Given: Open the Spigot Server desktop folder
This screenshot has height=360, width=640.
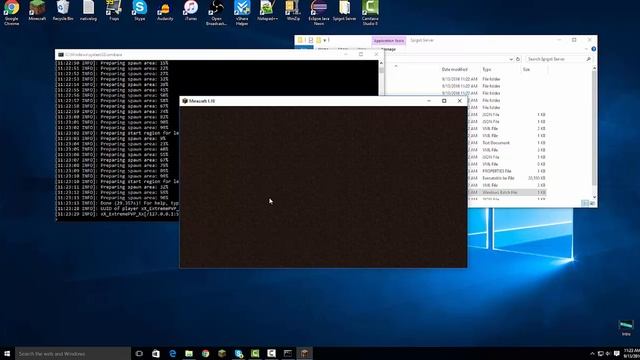Looking at the screenshot, I should (x=344, y=11).
